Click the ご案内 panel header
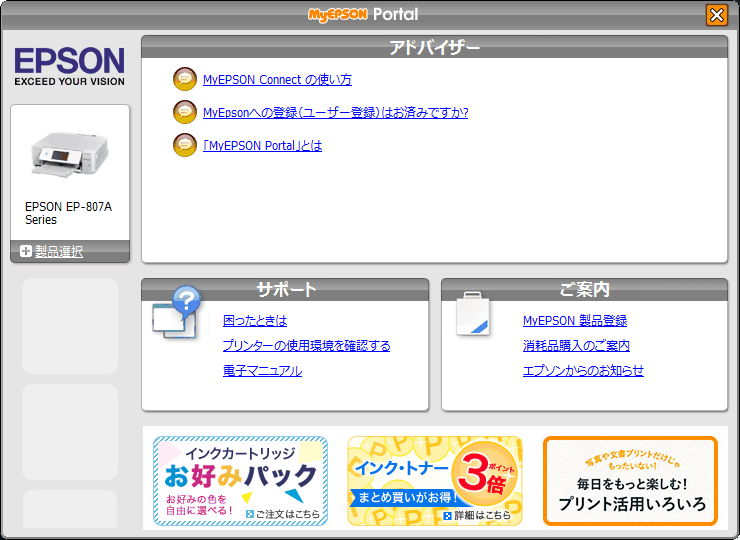The width and height of the screenshot is (740, 540). click(584, 289)
